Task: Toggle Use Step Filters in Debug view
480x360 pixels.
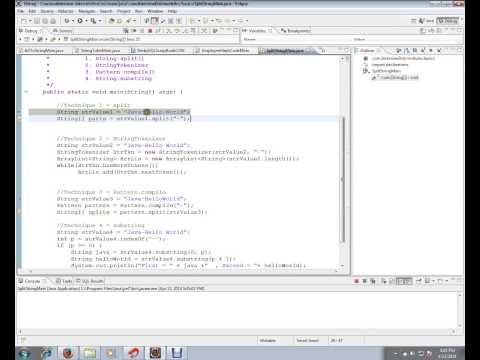Action: point(204,31)
